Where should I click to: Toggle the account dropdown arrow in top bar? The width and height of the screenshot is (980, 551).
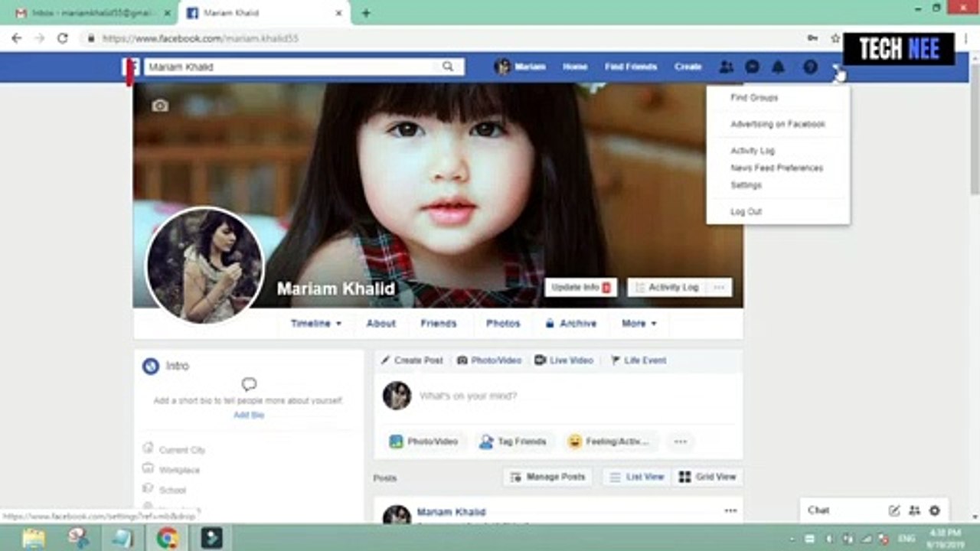[838, 67]
